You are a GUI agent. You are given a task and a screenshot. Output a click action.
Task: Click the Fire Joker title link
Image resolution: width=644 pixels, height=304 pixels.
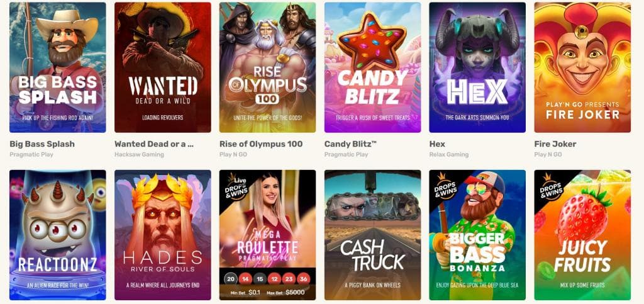click(x=555, y=144)
